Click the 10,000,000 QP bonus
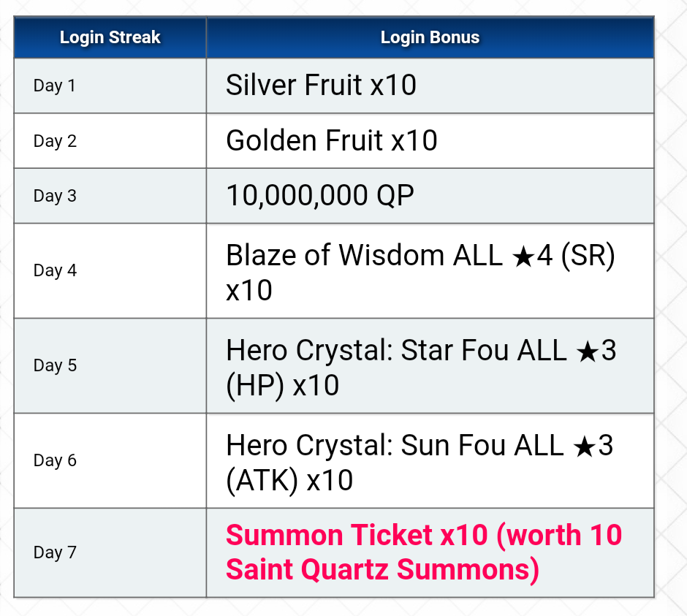 click(x=319, y=196)
